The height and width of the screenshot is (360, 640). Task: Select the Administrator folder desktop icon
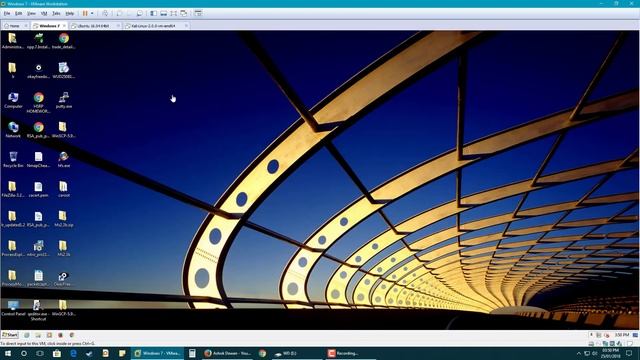pos(13,41)
